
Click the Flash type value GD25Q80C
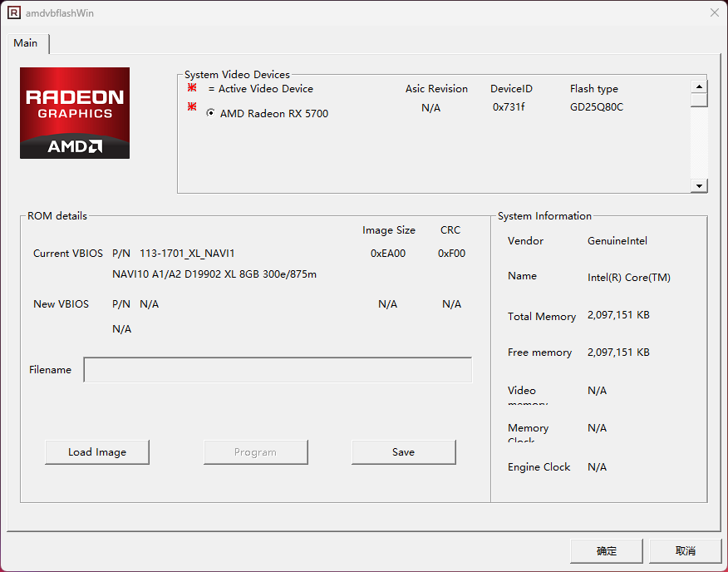pos(596,107)
